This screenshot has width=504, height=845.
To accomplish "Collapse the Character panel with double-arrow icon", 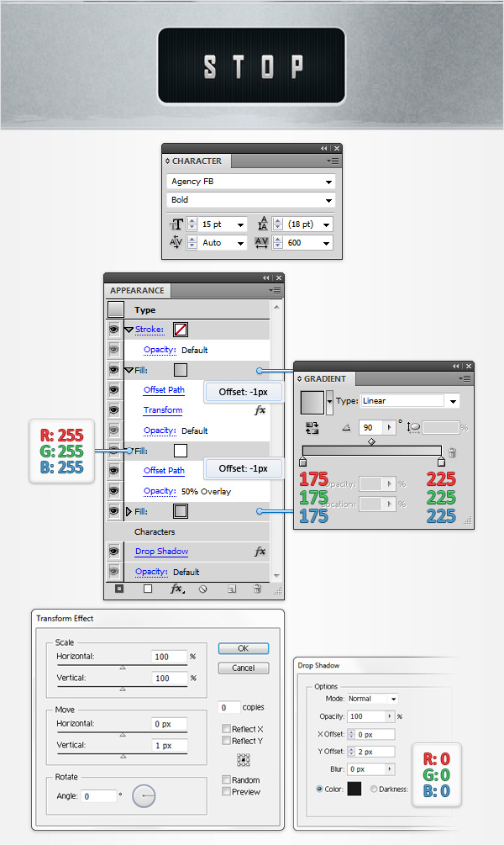I will click(x=323, y=148).
